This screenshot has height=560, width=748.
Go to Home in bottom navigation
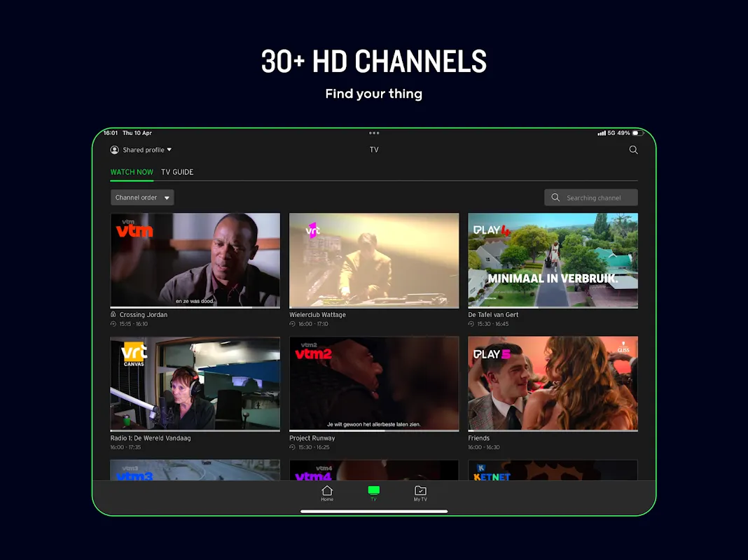pos(327,493)
